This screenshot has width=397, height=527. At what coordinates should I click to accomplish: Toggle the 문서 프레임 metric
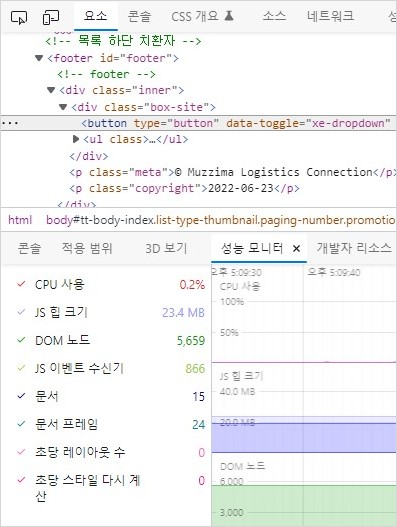click(x=21, y=424)
